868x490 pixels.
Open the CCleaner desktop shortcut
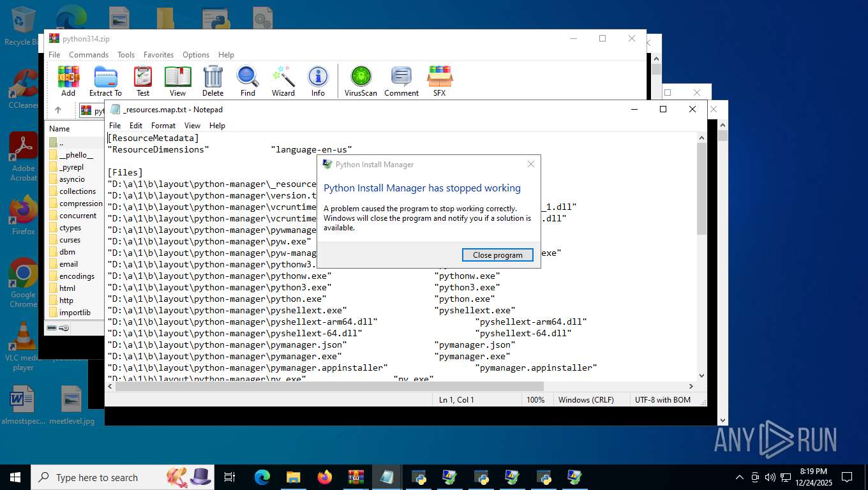coord(24,89)
